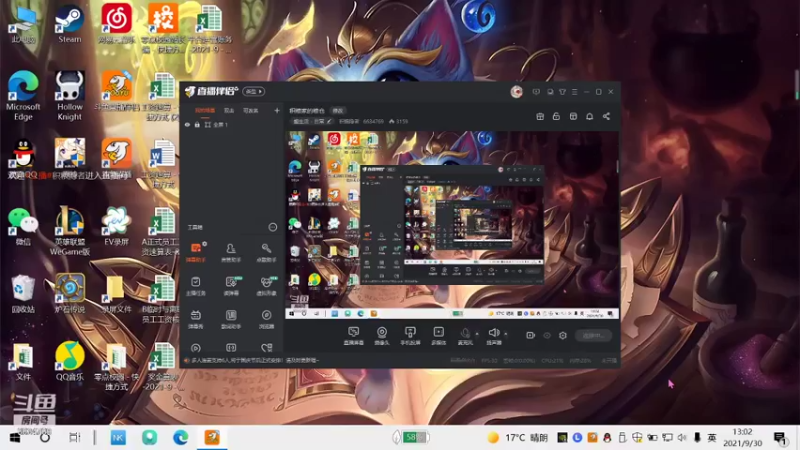
Task: Open the tool between 主播任务 and 虚拟形象
Action: pos(231,286)
